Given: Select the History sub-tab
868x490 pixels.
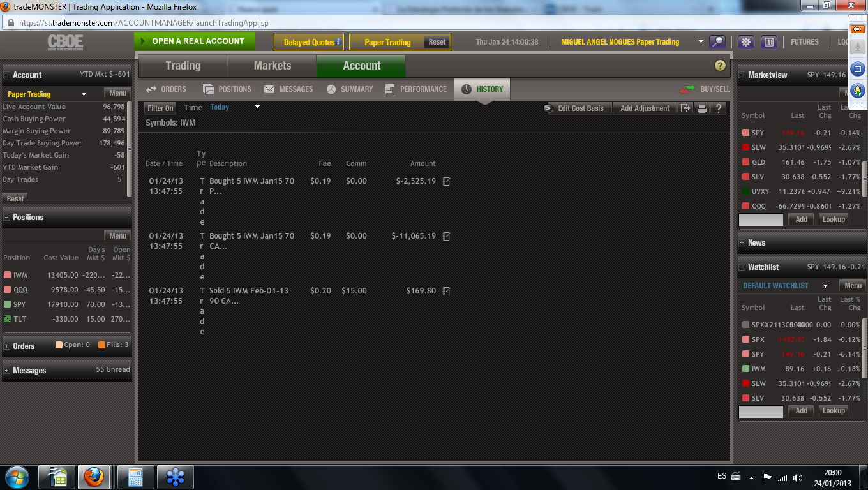Looking at the screenshot, I should point(483,89).
